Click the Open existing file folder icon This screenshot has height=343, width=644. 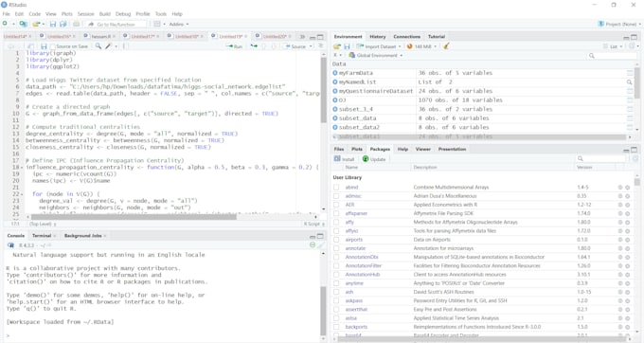[36, 25]
